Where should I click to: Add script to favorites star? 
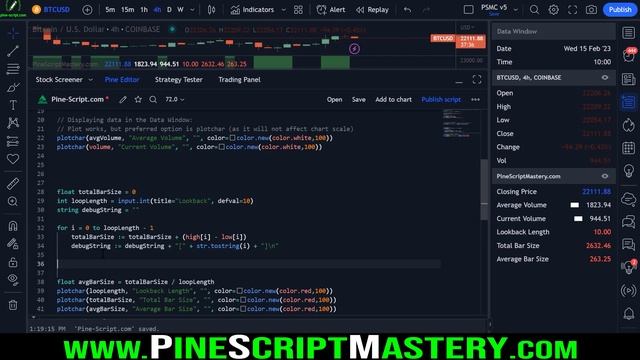tap(138, 99)
